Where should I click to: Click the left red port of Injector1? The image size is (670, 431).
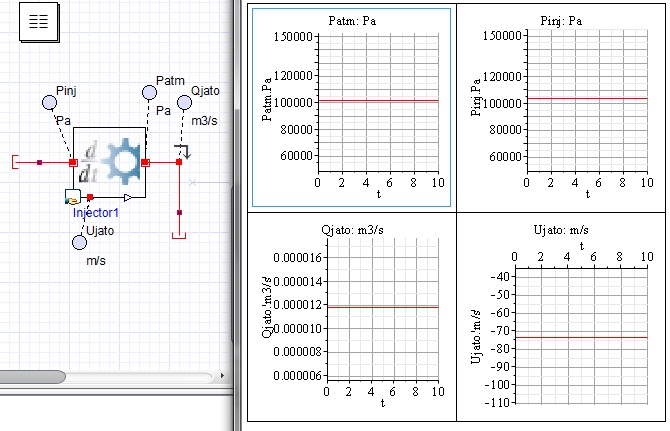click(x=73, y=161)
